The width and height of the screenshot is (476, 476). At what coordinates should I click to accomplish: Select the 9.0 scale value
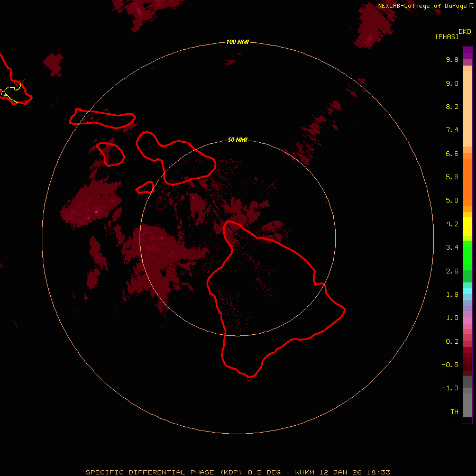point(452,83)
